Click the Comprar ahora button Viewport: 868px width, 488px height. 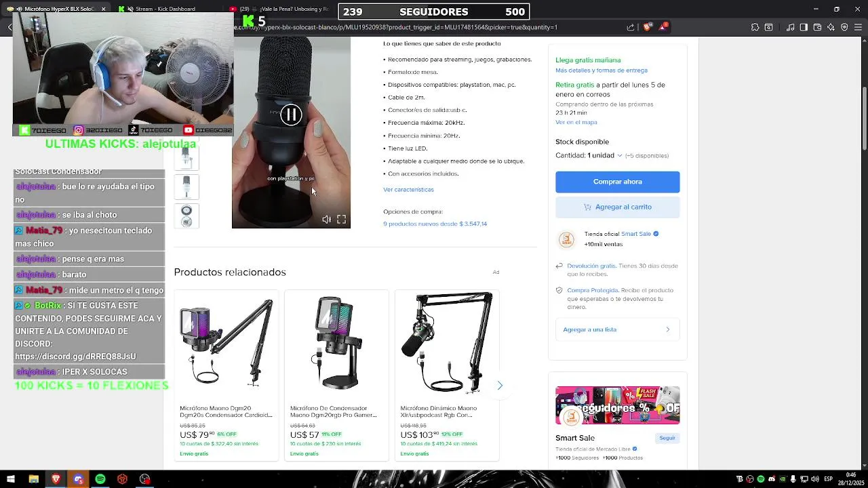coord(617,182)
